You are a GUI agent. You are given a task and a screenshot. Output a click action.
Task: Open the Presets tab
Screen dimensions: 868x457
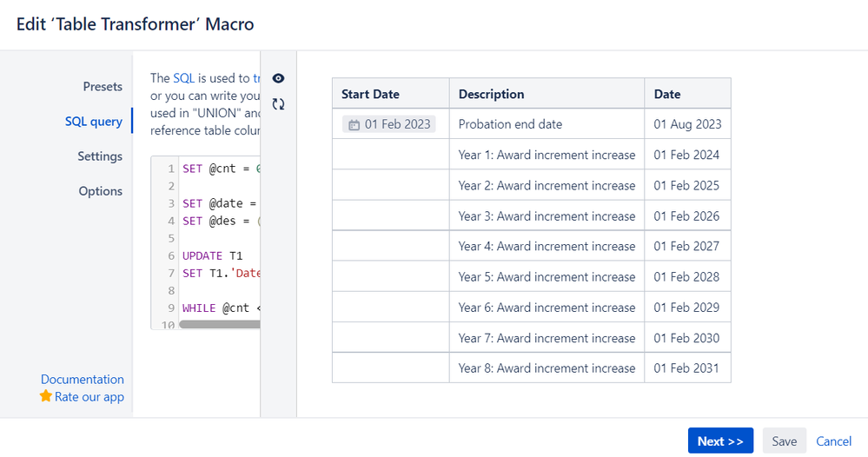[103, 87]
